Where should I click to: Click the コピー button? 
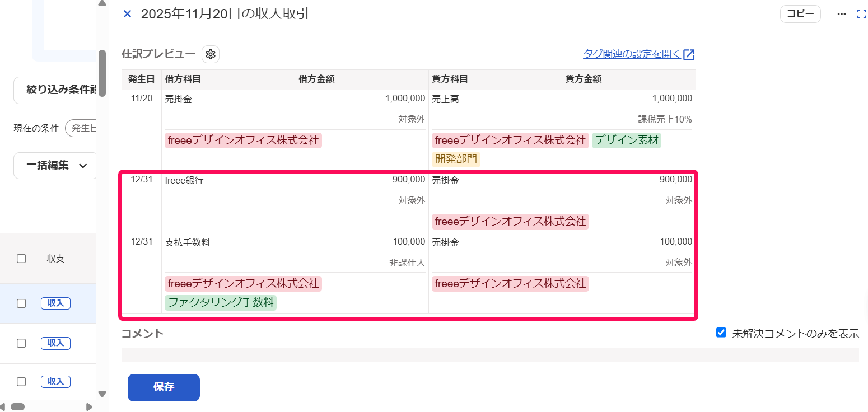[800, 14]
